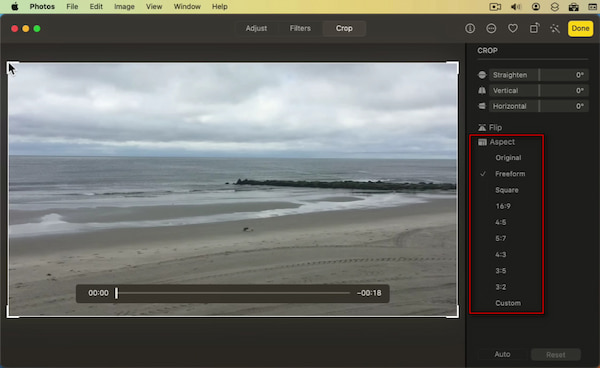
Task: Choose the Custom aspect ratio
Action: pyautogui.click(x=508, y=303)
